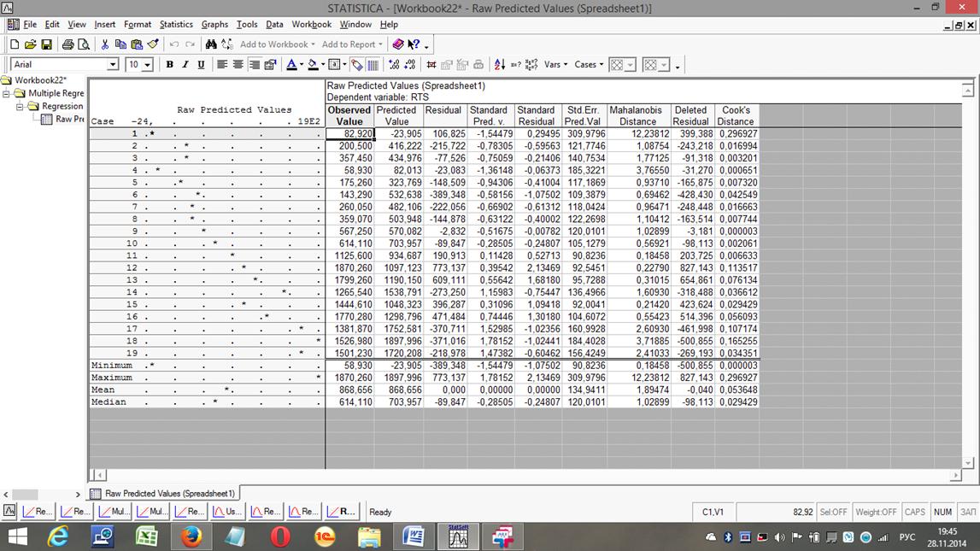Open the Statistics menu
This screenshot has width=980, height=551.
[176, 25]
